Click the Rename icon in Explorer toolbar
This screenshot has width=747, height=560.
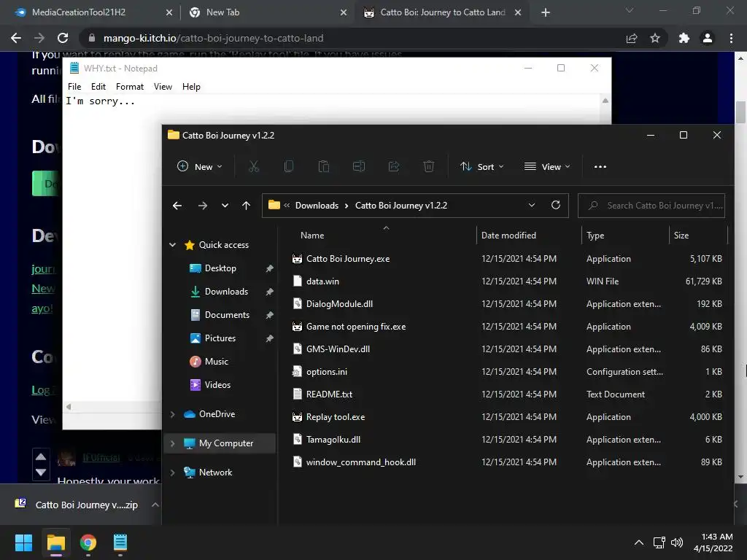(x=359, y=167)
